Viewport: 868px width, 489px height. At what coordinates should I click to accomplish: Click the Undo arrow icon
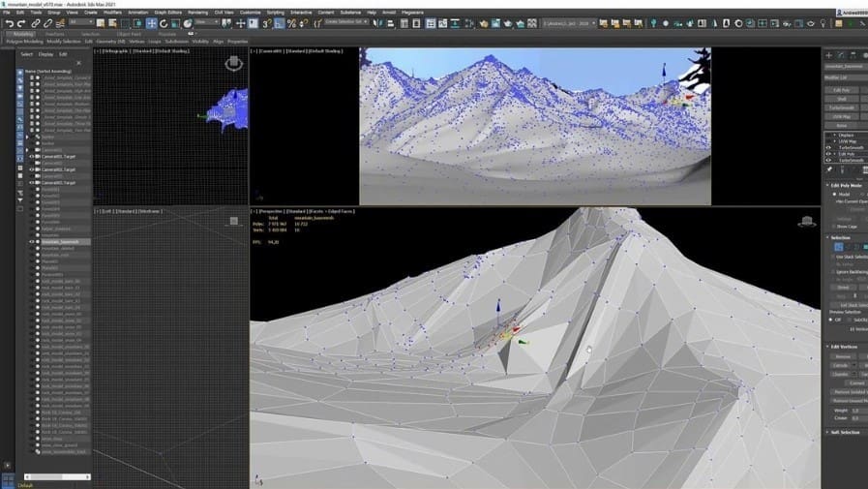(x=10, y=23)
